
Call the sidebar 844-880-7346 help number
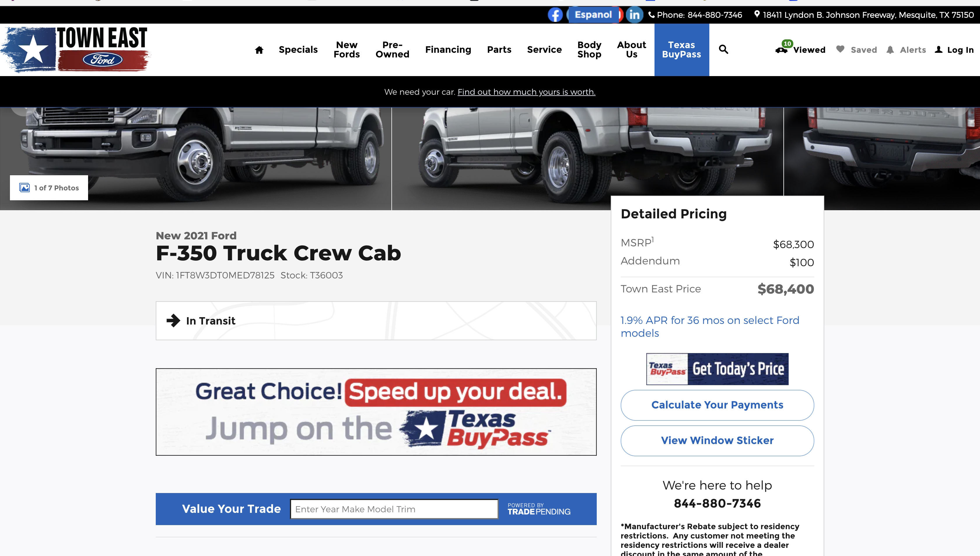pyautogui.click(x=717, y=503)
